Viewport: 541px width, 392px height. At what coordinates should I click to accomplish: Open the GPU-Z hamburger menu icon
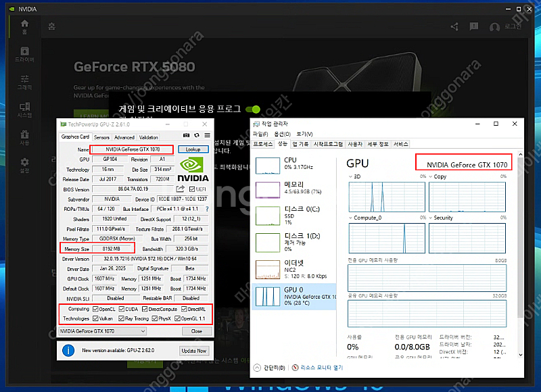[207, 135]
